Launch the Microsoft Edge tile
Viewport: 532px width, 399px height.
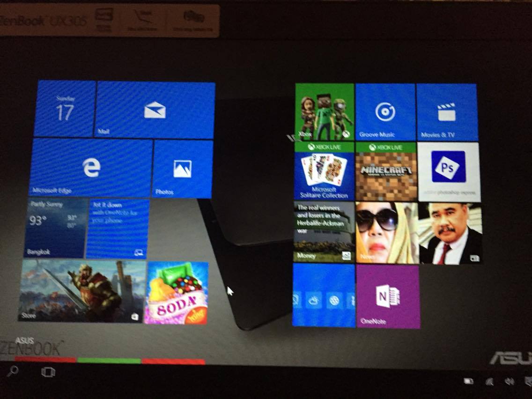click(x=91, y=168)
